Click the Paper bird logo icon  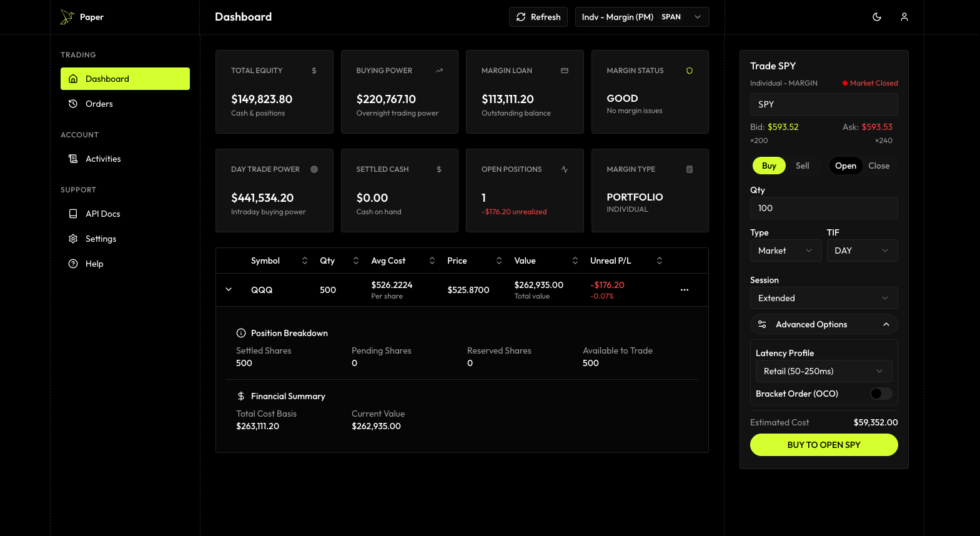tap(67, 17)
